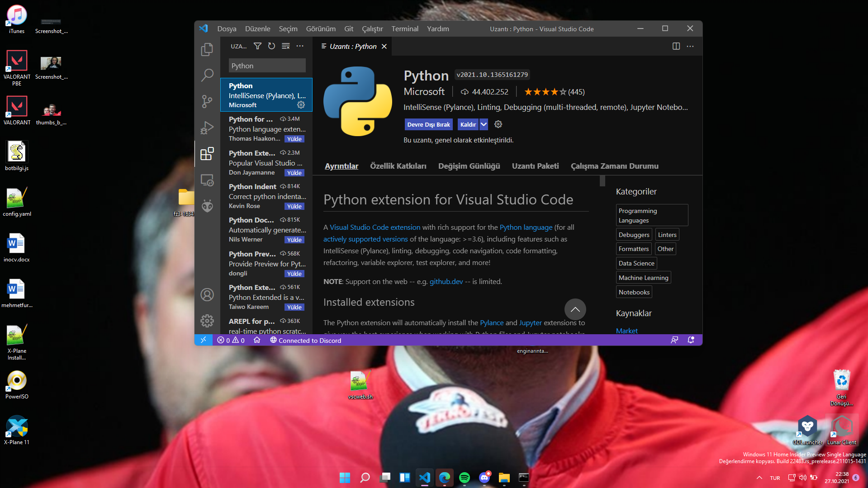Open the Dosya menu
This screenshot has height=488, width=868.
point(227,28)
